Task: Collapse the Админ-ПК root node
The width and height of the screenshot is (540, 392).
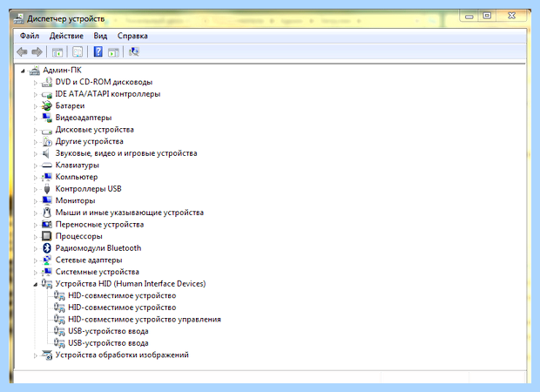Action: coord(23,71)
